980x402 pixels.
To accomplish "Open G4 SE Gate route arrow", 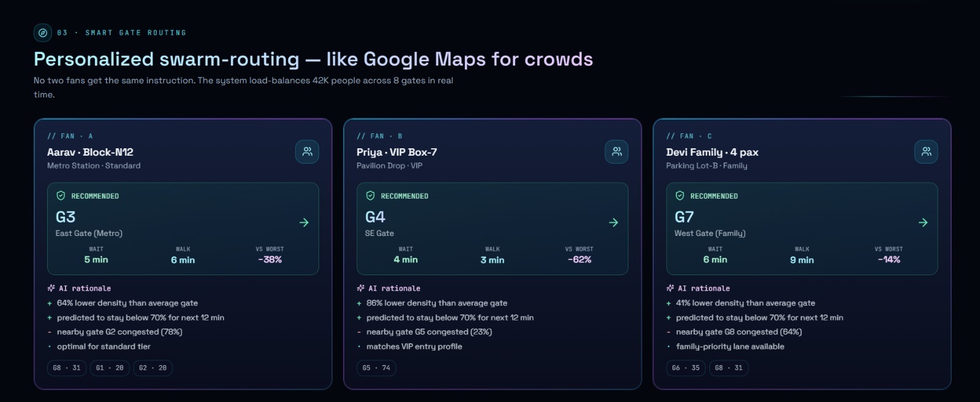I will 613,222.
